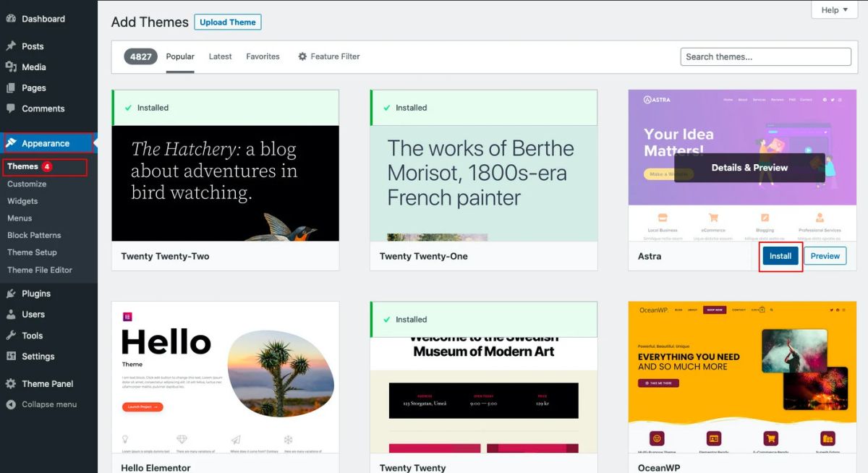The height and width of the screenshot is (473, 868).
Task: Open Customize submenu item
Action: [x=27, y=184]
